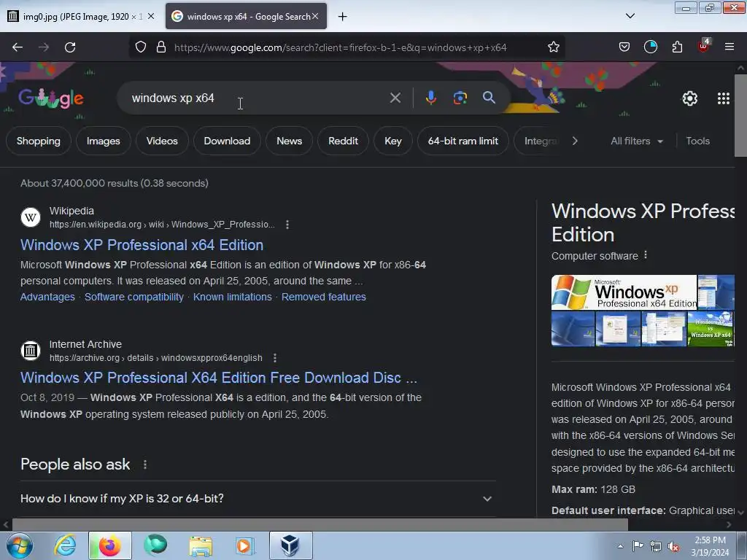Close the img0.jpg tab
The width and height of the screenshot is (747, 560).
[x=151, y=16]
